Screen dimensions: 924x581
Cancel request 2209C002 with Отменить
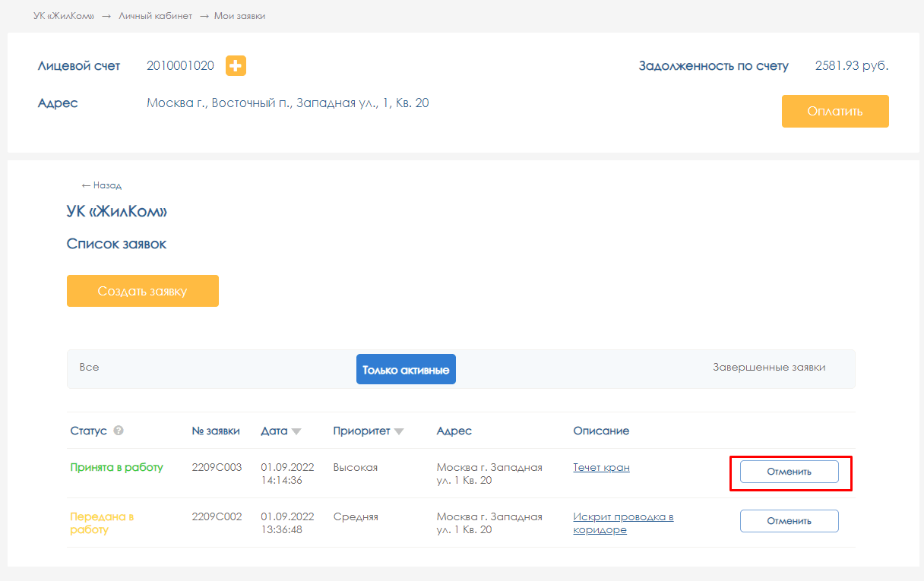point(789,521)
